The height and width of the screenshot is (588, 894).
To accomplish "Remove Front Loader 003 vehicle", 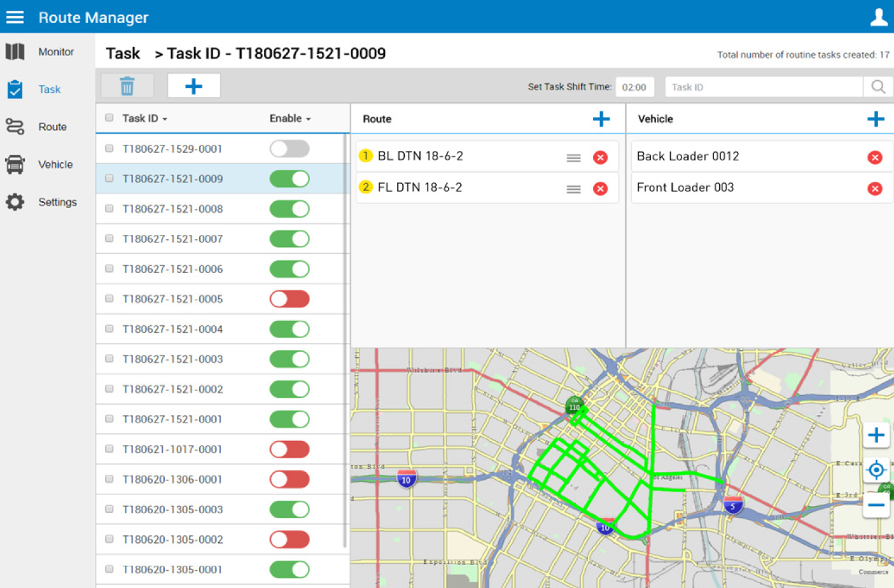I will [x=874, y=188].
